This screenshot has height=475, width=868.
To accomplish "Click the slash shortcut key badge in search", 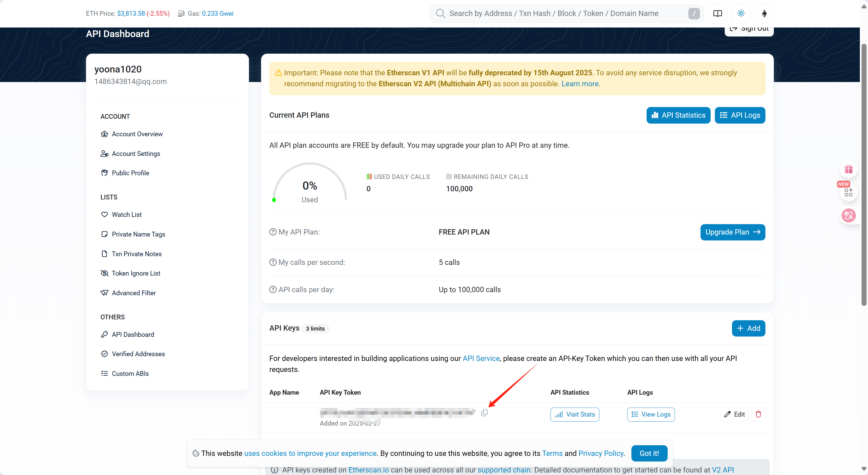I will click(694, 13).
